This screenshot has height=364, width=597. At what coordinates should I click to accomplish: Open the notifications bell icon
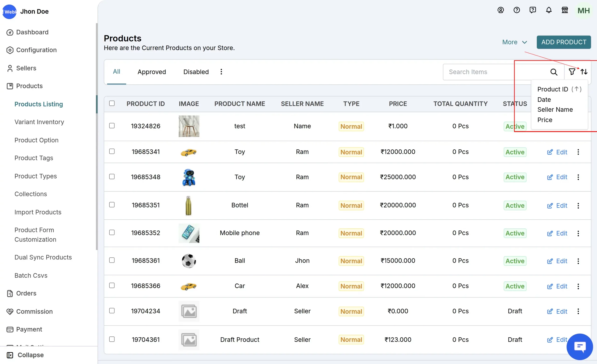click(548, 10)
